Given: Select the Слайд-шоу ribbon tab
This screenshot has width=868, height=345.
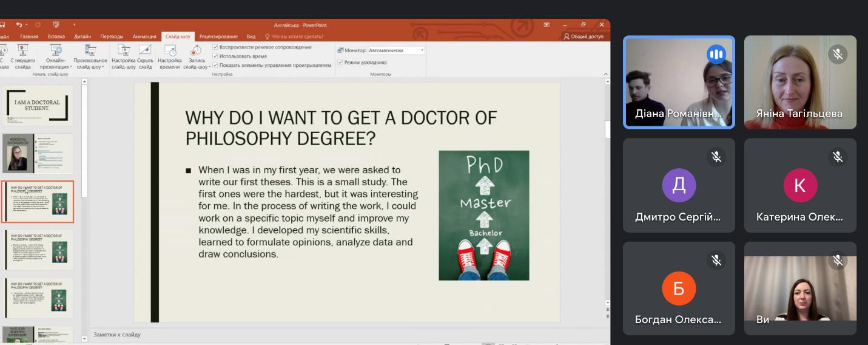Looking at the screenshot, I should (178, 36).
